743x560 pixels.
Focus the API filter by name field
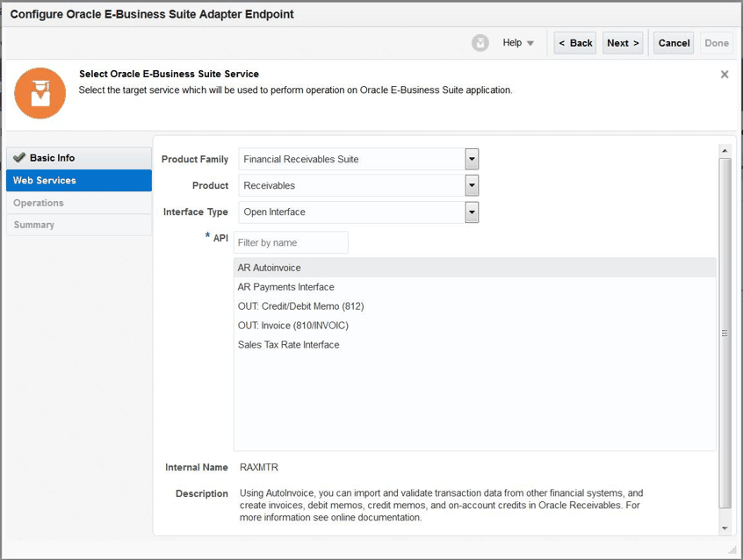pos(292,242)
